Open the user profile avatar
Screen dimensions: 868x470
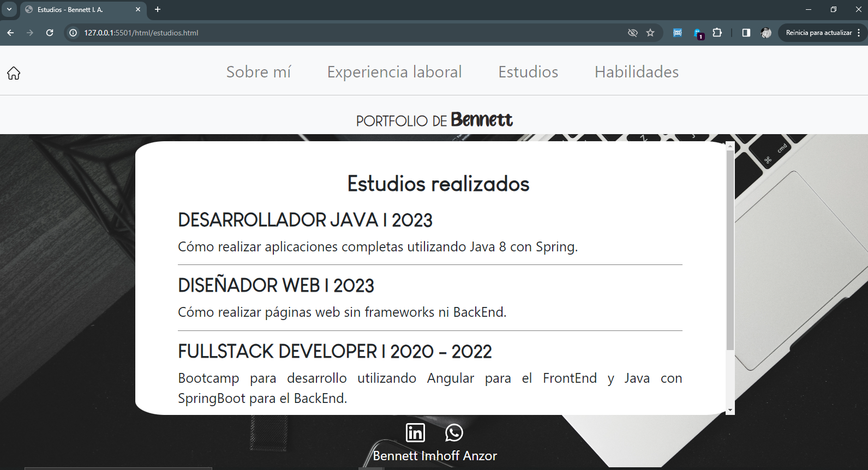pyautogui.click(x=766, y=33)
